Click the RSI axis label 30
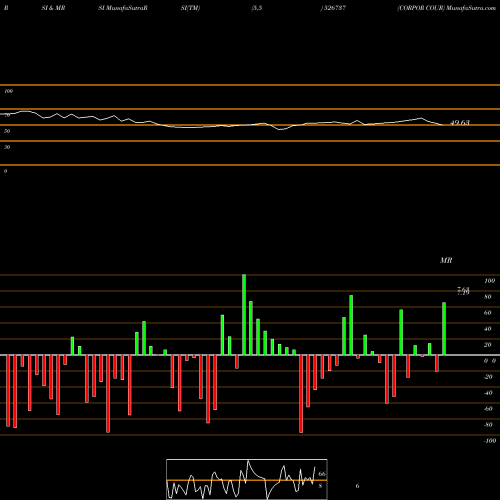This screenshot has height=500, width=500. 7,147
